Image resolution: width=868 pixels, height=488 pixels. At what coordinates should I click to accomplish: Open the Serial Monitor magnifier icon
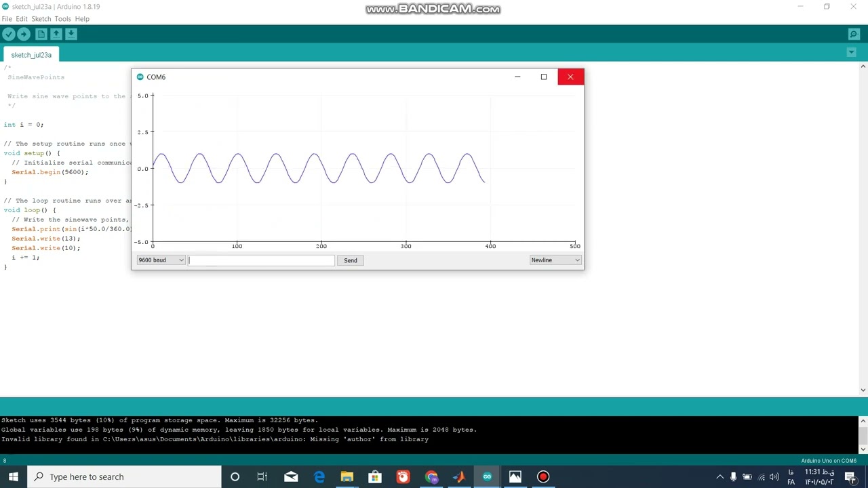[854, 34]
